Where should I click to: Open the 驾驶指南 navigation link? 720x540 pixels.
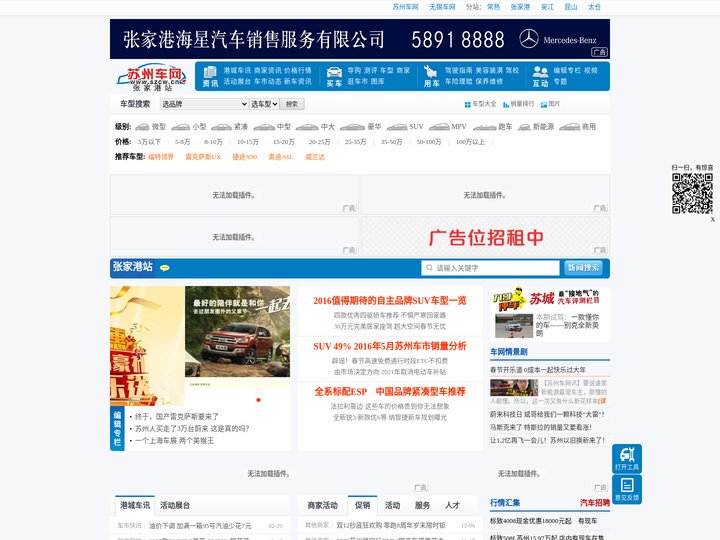click(458, 71)
